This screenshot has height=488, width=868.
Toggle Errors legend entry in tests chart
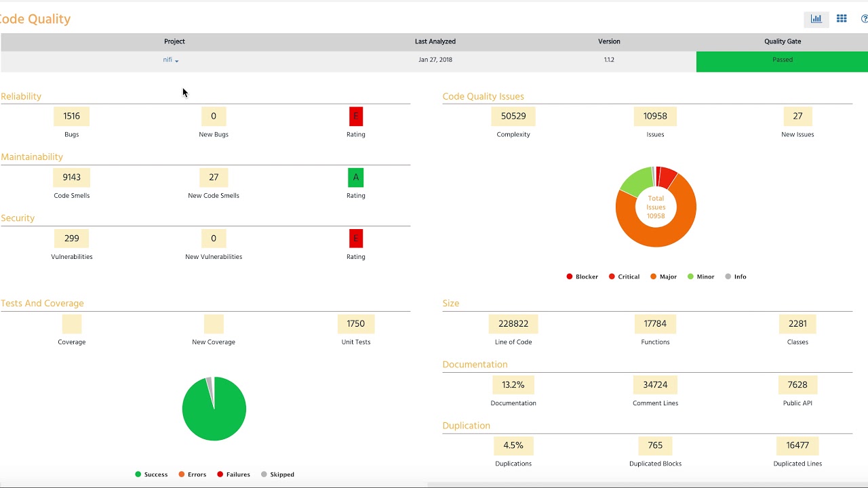[x=193, y=474]
